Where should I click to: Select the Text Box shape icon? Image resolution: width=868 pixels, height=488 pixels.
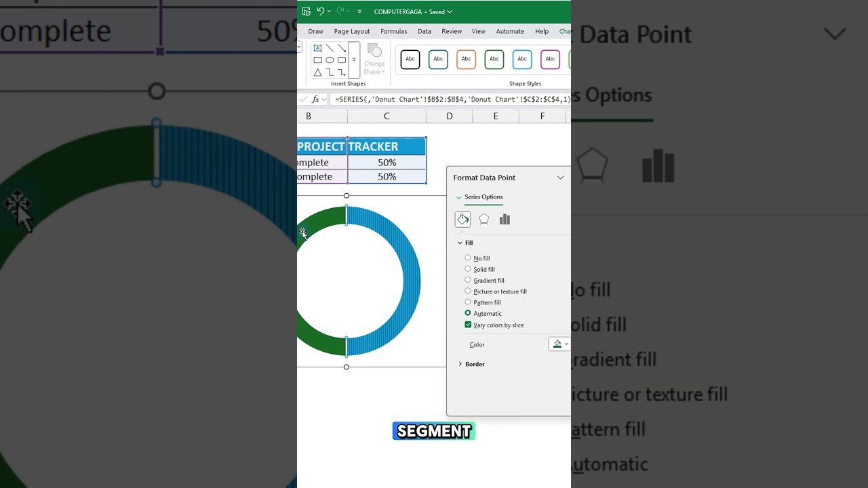317,48
